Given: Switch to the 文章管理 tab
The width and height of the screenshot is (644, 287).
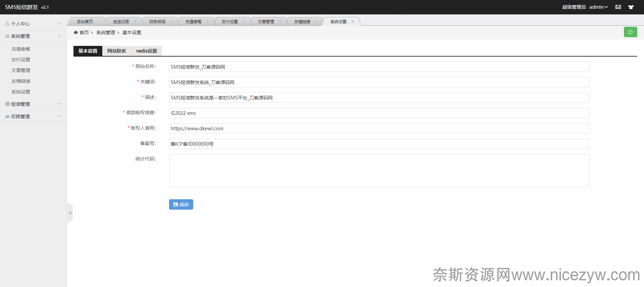Looking at the screenshot, I should pyautogui.click(x=266, y=21).
